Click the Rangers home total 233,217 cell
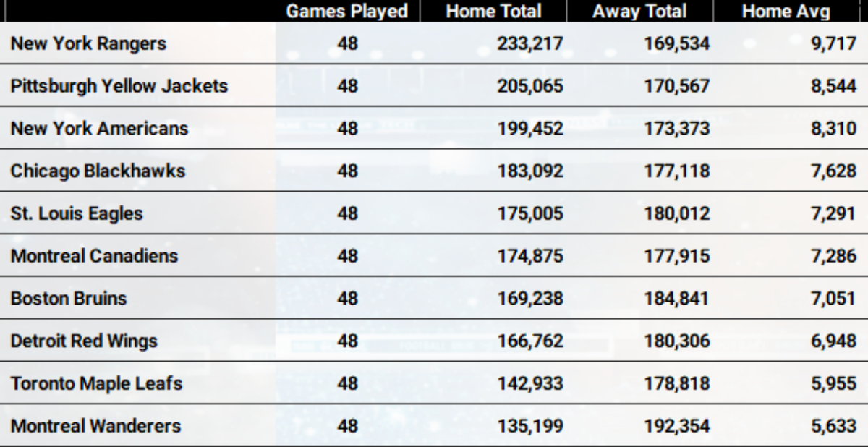868x447 pixels. tap(530, 44)
